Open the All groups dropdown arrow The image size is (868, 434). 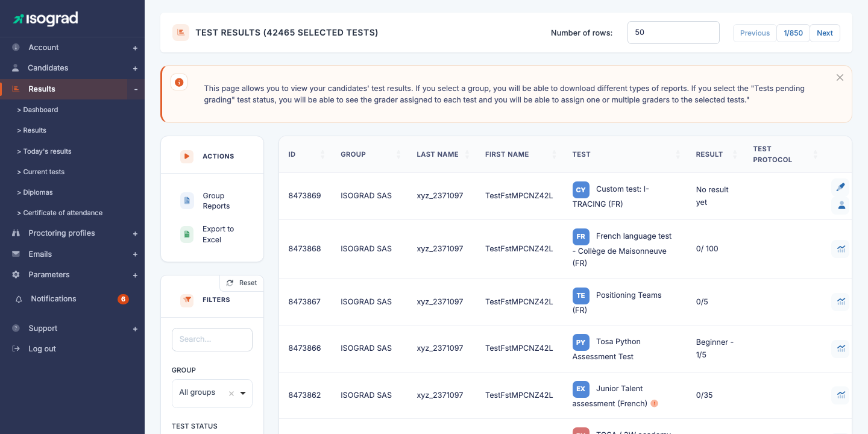point(244,394)
